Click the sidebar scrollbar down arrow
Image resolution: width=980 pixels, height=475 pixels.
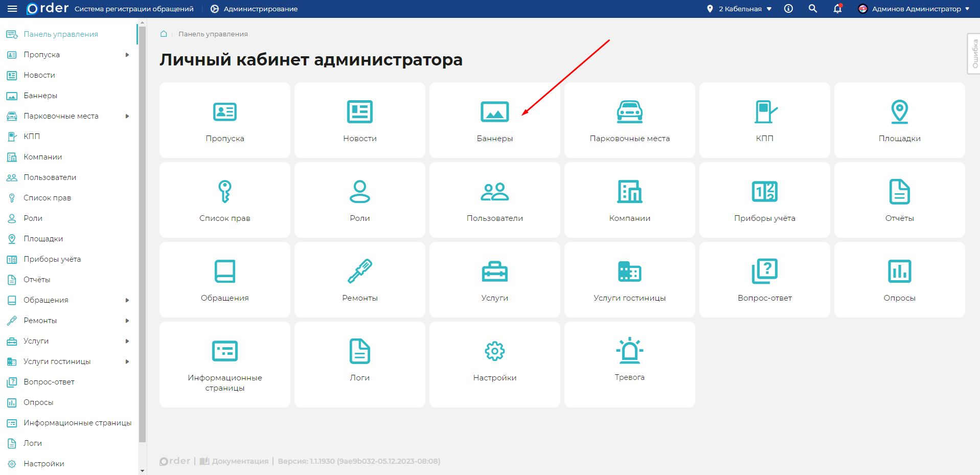tap(142, 470)
